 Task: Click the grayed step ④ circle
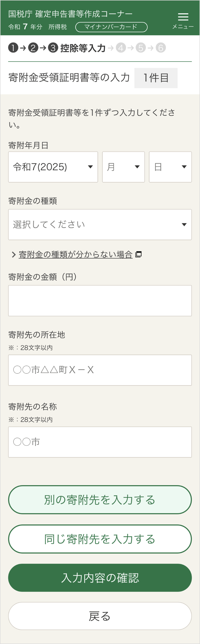(121, 47)
